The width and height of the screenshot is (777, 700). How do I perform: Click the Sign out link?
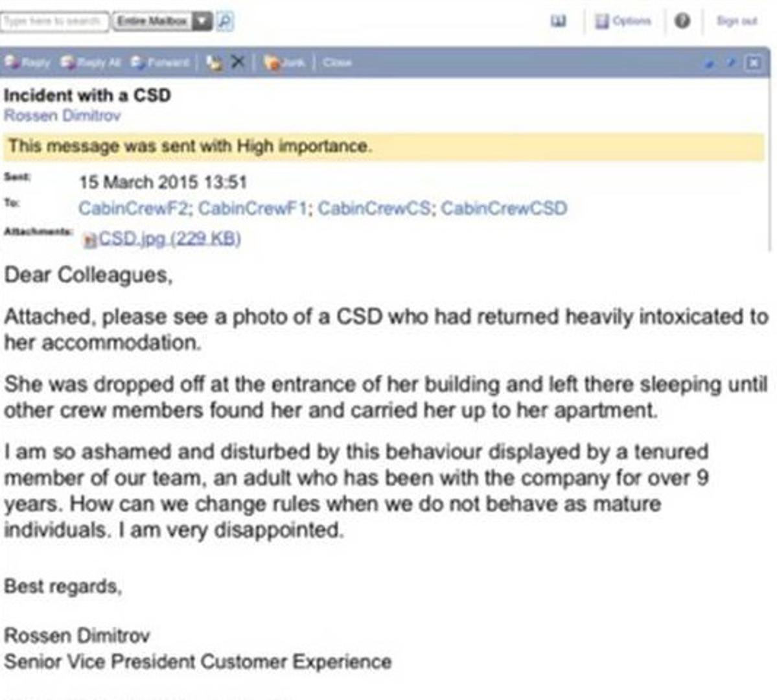(x=737, y=21)
